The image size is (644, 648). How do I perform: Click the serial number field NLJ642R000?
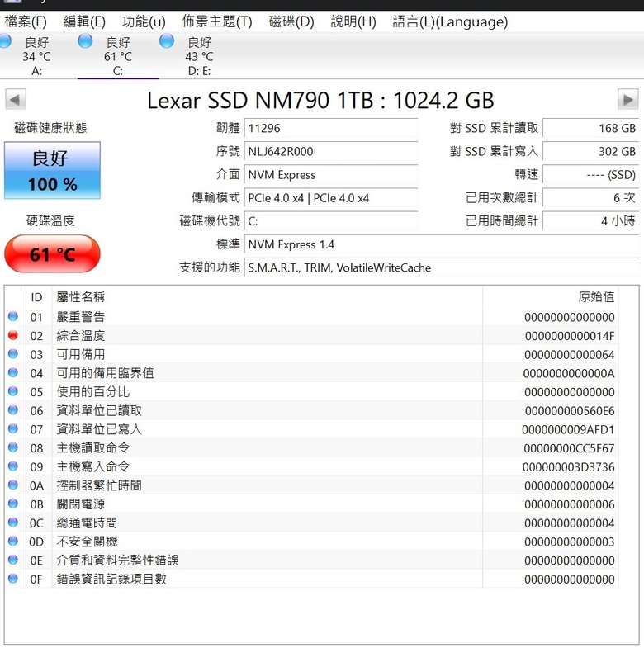point(331,151)
